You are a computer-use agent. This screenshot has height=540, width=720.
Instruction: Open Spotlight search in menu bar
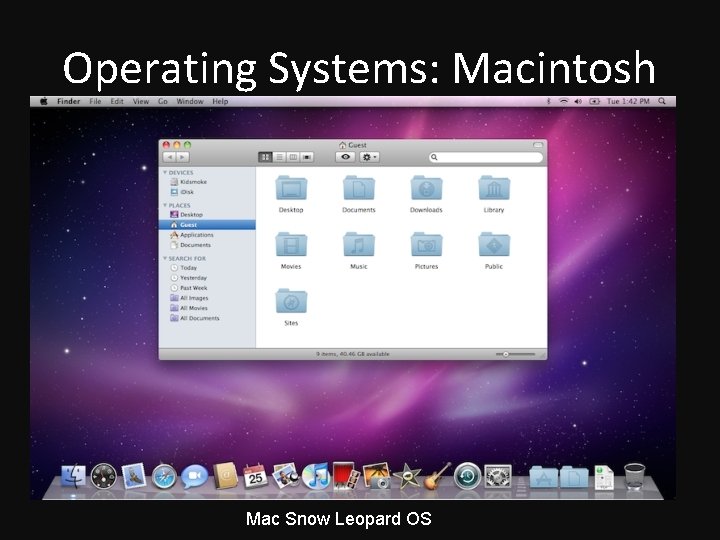(662, 101)
